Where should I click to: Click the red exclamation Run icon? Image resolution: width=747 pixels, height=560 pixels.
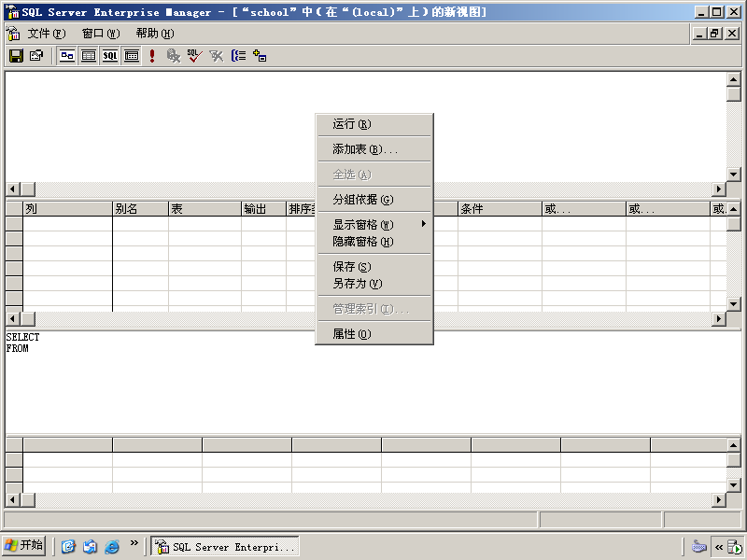tap(152, 56)
